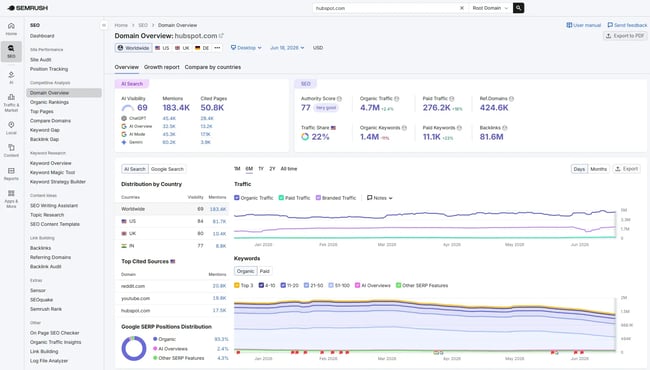Click the search magnifier button
The image size is (650, 370).
(518, 8)
